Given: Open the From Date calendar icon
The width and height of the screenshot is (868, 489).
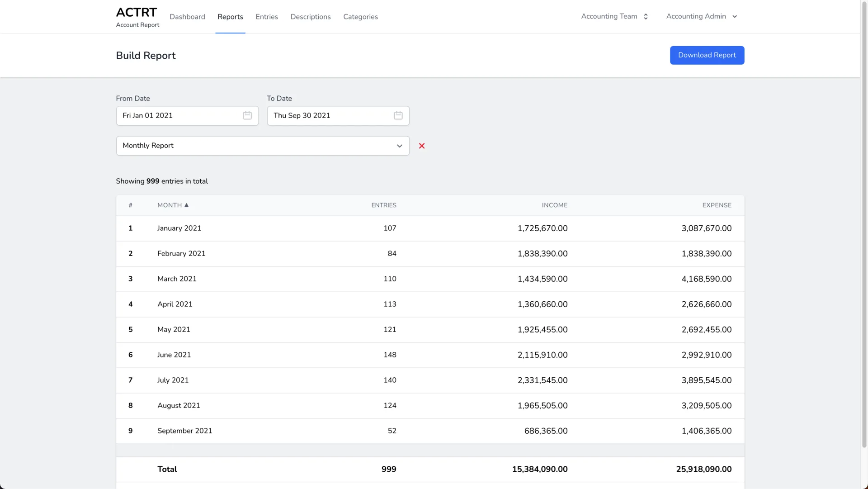Looking at the screenshot, I should coord(247,115).
